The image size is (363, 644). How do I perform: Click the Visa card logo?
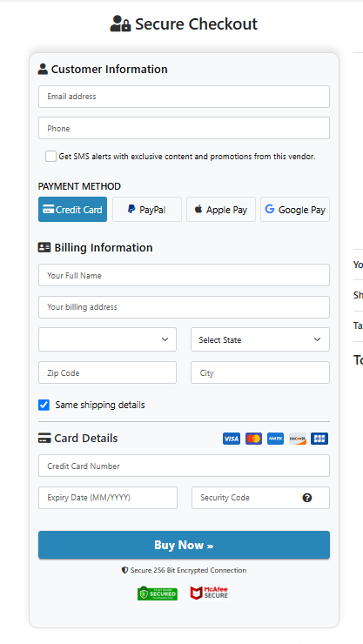232,439
